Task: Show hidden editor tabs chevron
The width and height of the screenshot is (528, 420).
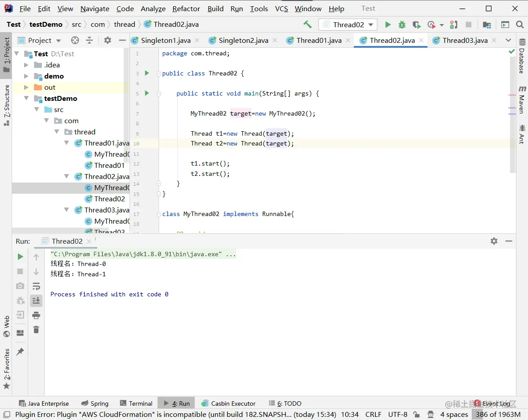Action: (508, 40)
